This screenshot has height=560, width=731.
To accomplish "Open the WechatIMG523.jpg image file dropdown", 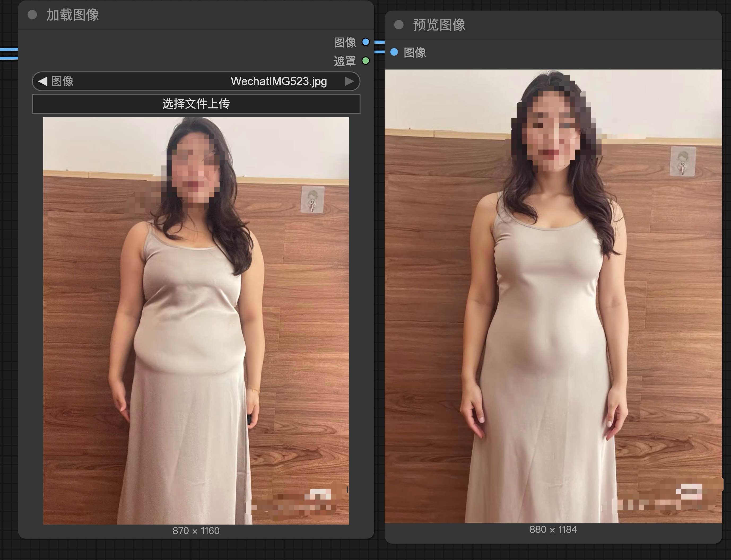I will (278, 81).
